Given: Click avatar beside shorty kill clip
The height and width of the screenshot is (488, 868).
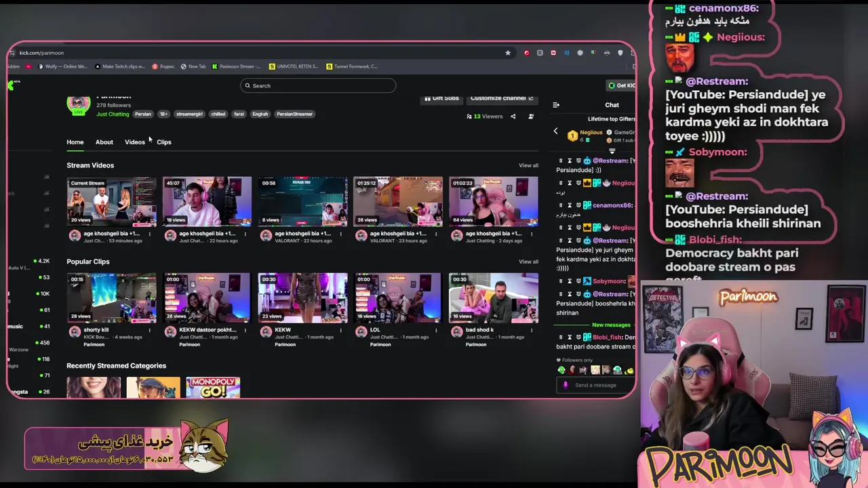Looking at the screenshot, I should point(75,331).
